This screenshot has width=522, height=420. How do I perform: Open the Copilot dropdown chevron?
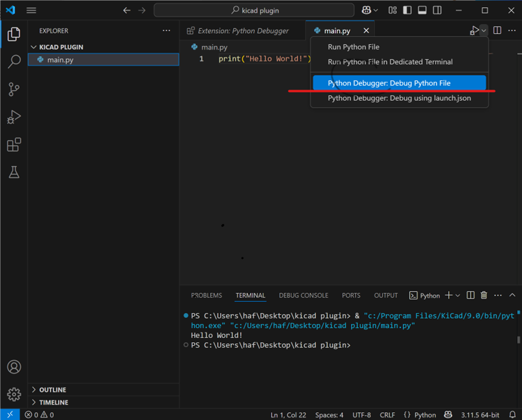point(376,10)
